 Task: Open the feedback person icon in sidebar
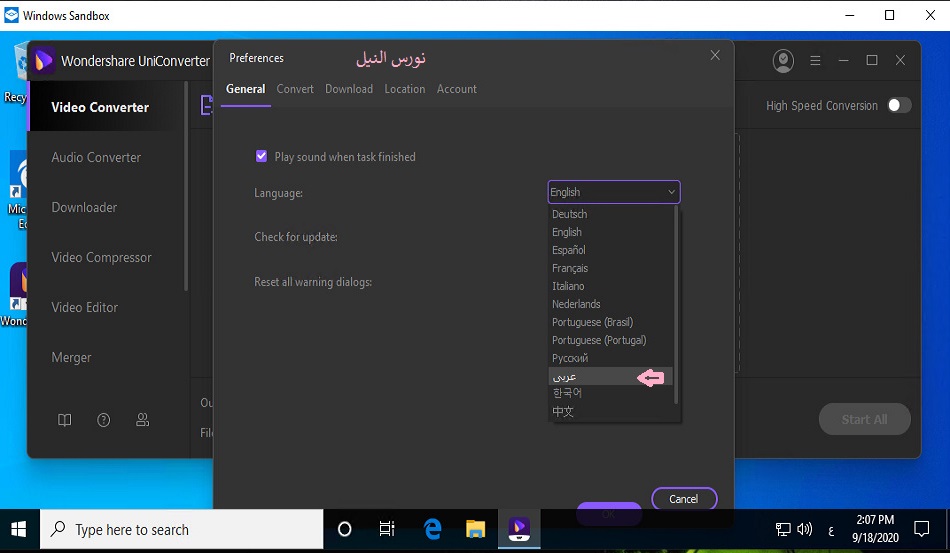143,420
